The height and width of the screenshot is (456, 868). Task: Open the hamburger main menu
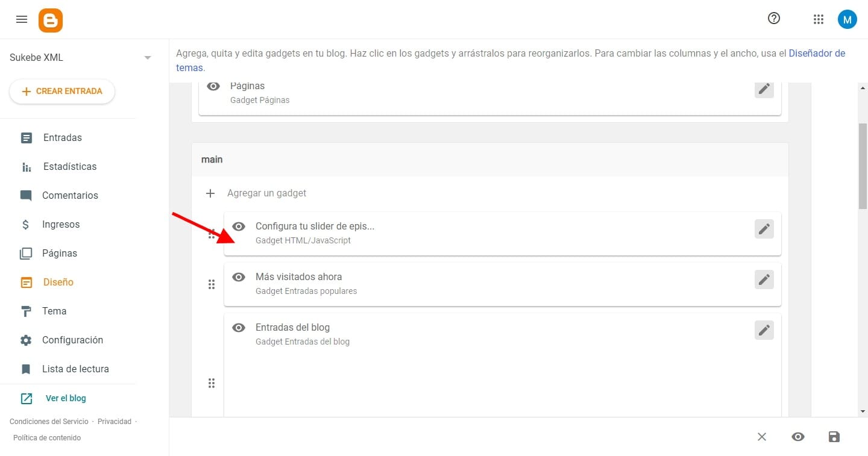(22, 19)
